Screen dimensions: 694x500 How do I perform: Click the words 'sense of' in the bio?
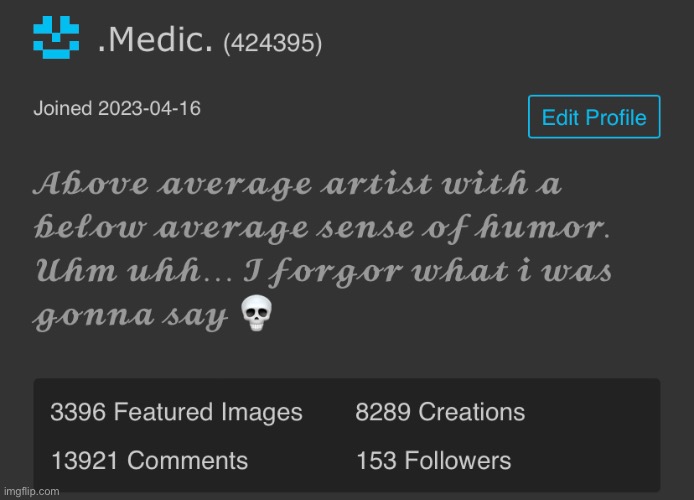pos(393,228)
